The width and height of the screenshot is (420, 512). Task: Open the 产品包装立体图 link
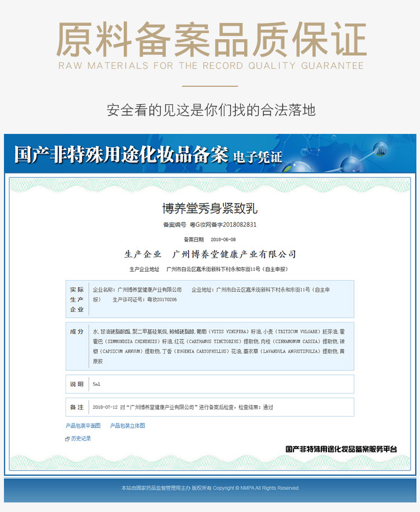point(127,426)
